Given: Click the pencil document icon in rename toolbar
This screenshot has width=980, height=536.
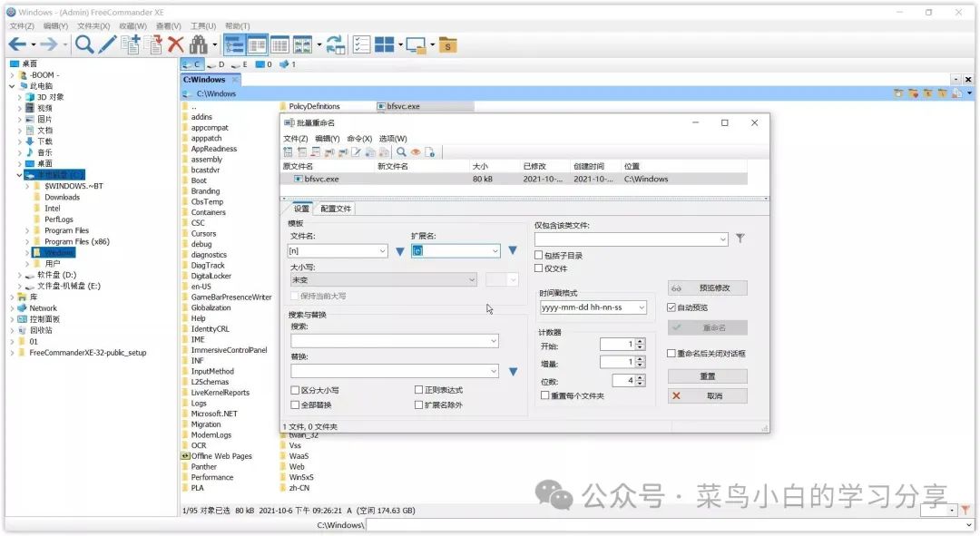Looking at the screenshot, I should coord(357,151).
